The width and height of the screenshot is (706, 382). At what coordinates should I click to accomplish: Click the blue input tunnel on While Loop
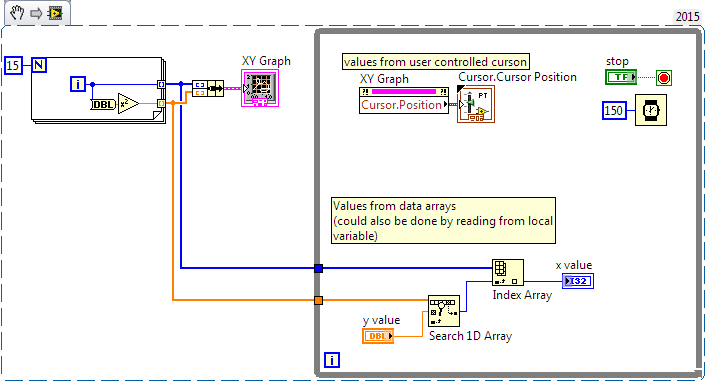[x=318, y=268]
